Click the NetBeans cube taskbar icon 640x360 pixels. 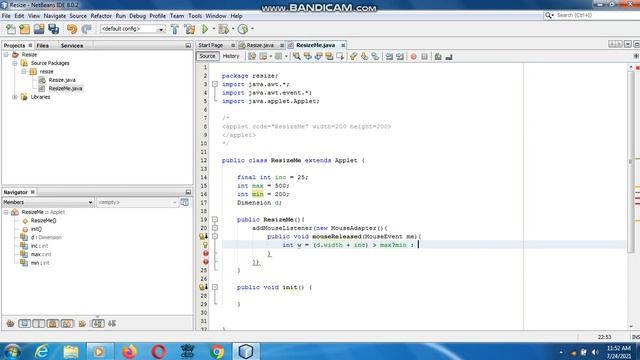(x=246, y=351)
